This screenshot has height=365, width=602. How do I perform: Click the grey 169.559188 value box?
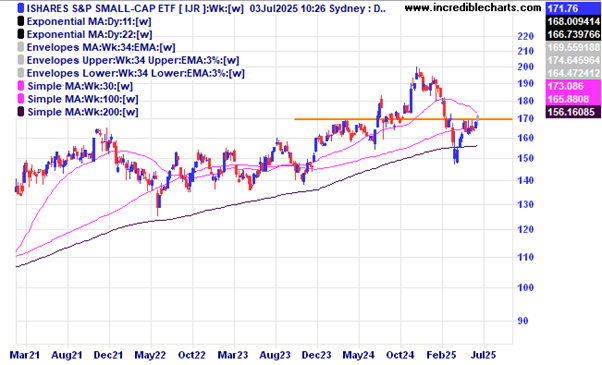573,48
